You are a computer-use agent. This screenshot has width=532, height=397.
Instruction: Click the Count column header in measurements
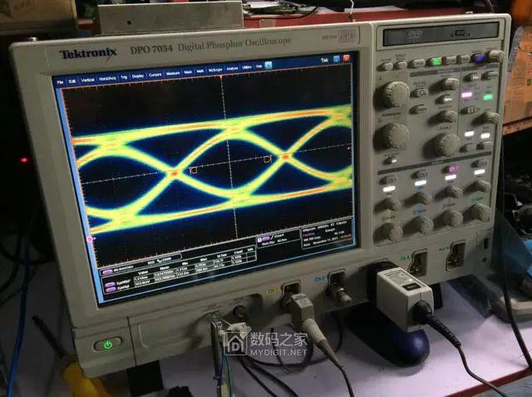(x=239, y=253)
